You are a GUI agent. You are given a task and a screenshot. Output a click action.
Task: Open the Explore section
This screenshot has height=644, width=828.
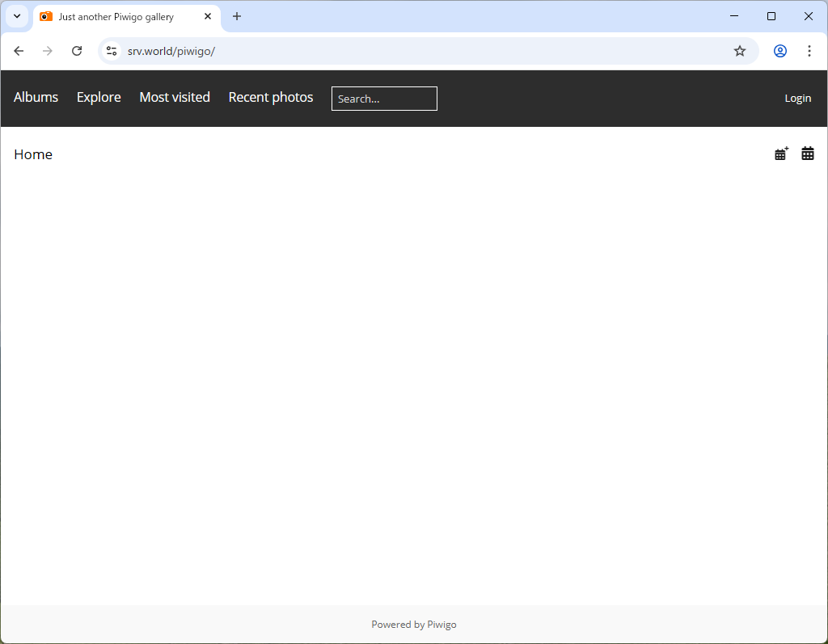coord(99,97)
